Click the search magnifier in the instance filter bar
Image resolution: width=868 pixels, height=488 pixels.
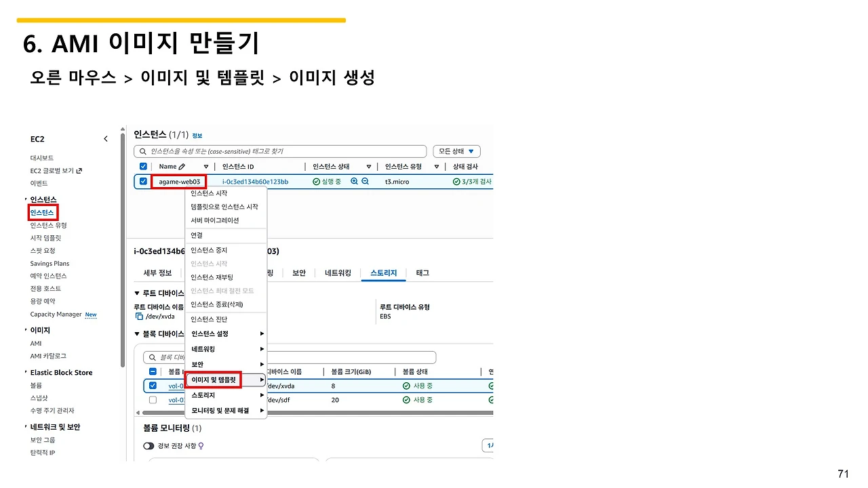point(142,151)
